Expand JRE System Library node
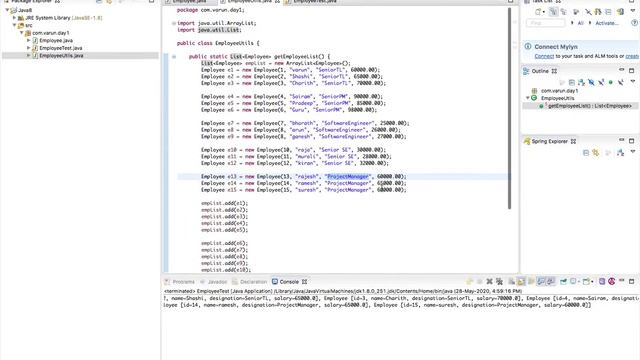Image resolution: width=640 pixels, height=360 pixels. [x=14, y=18]
